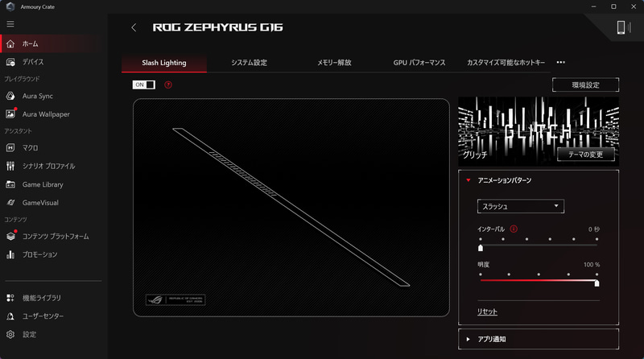Maximize the Armoury Crate window
Screen dimensions: 644x359
click(613, 6)
